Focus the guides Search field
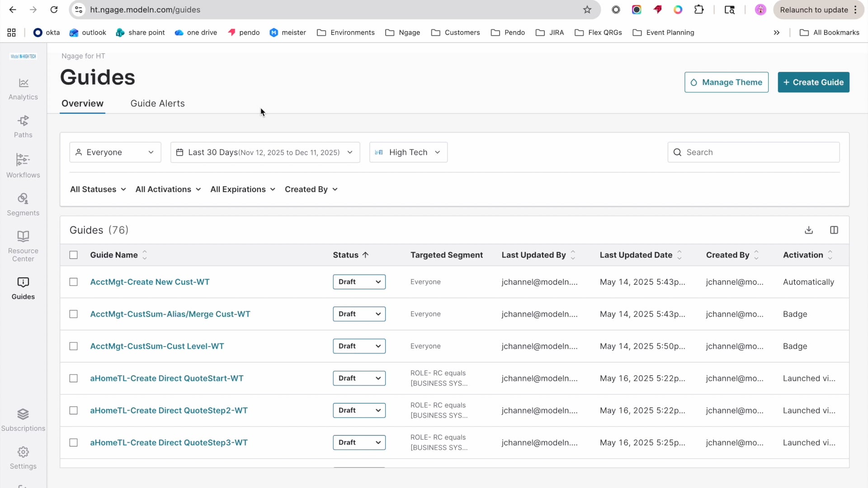This screenshot has width=868, height=488. click(x=753, y=152)
